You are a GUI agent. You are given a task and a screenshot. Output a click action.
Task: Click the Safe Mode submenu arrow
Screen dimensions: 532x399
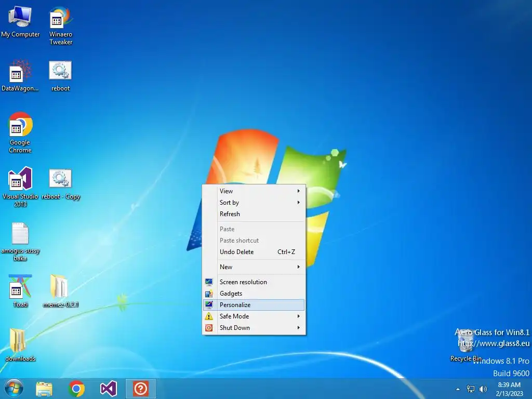click(299, 316)
